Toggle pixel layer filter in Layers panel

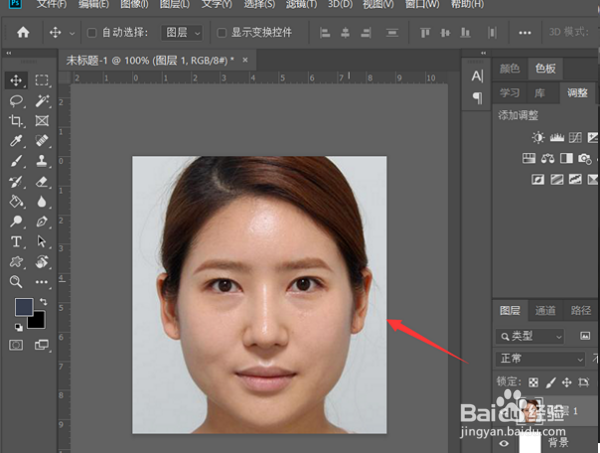click(x=585, y=336)
